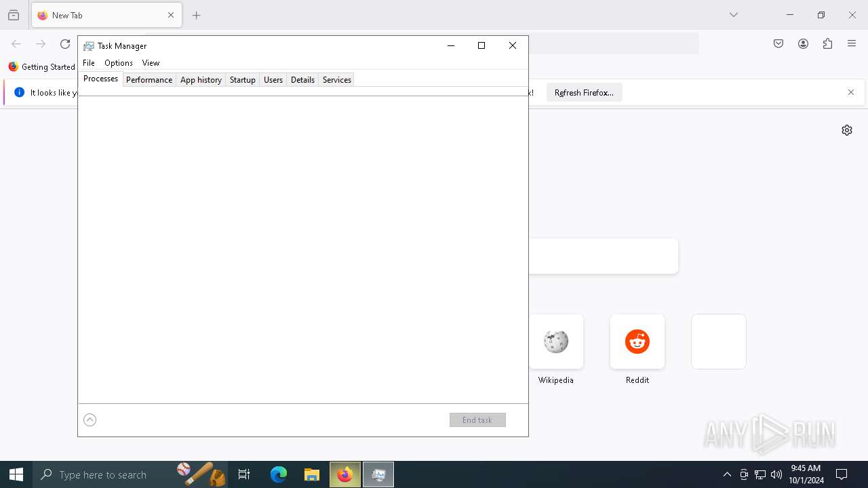Switch to Firefox from the taskbar

click(345, 474)
